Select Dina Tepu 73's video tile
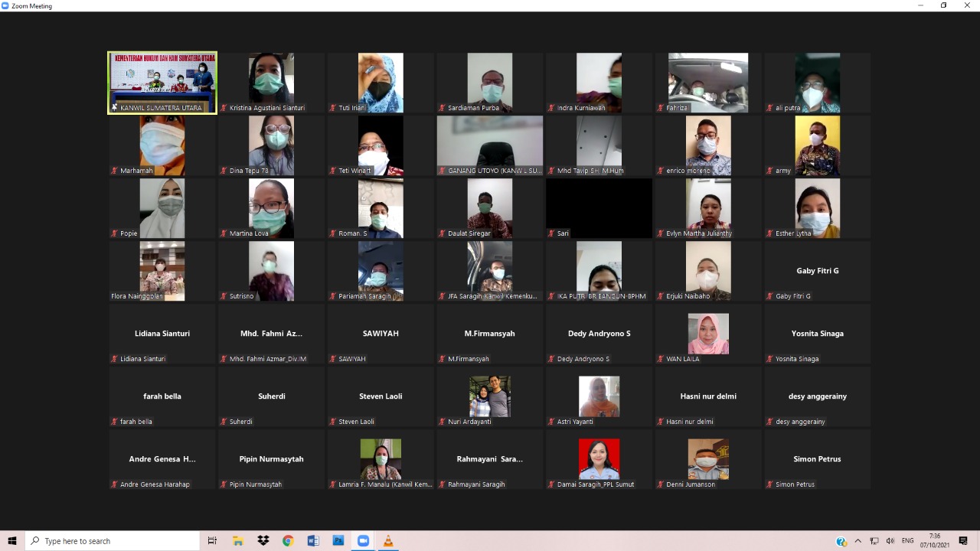Image resolution: width=980 pixels, height=551 pixels. click(x=271, y=145)
